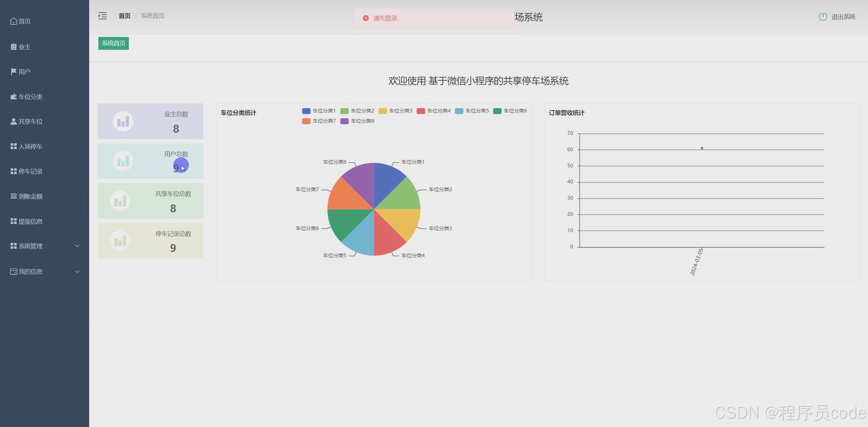Image resolution: width=868 pixels, height=427 pixels.
Task: Click the bar chart icon in 业主总数 card
Action: coord(123,121)
